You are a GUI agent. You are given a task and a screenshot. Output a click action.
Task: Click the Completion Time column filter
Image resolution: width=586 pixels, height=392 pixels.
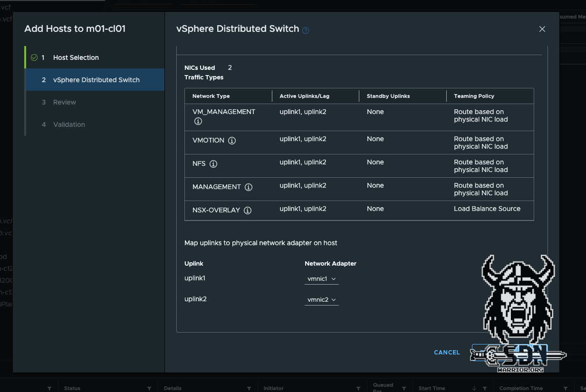(x=566, y=388)
